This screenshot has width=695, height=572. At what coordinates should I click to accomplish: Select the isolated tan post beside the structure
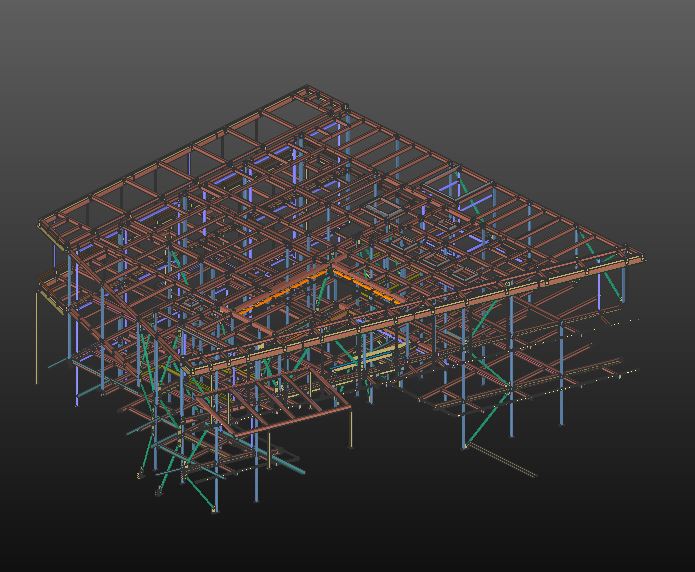(36, 337)
